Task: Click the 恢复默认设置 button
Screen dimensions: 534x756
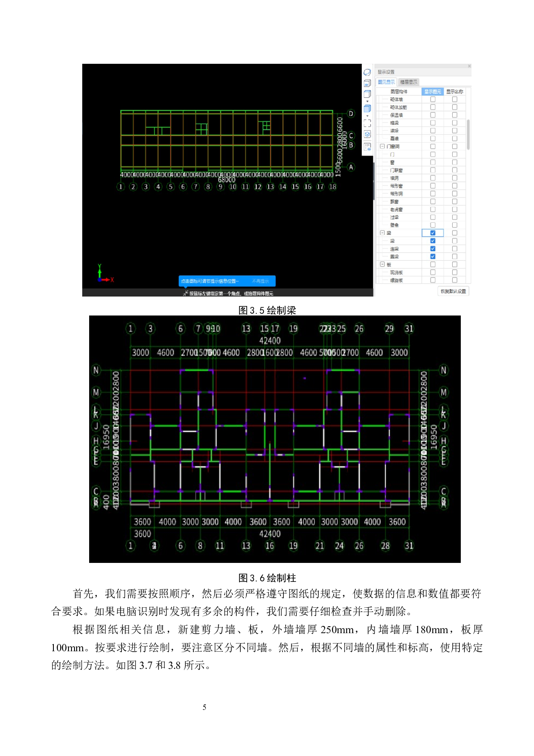Action: point(453,291)
